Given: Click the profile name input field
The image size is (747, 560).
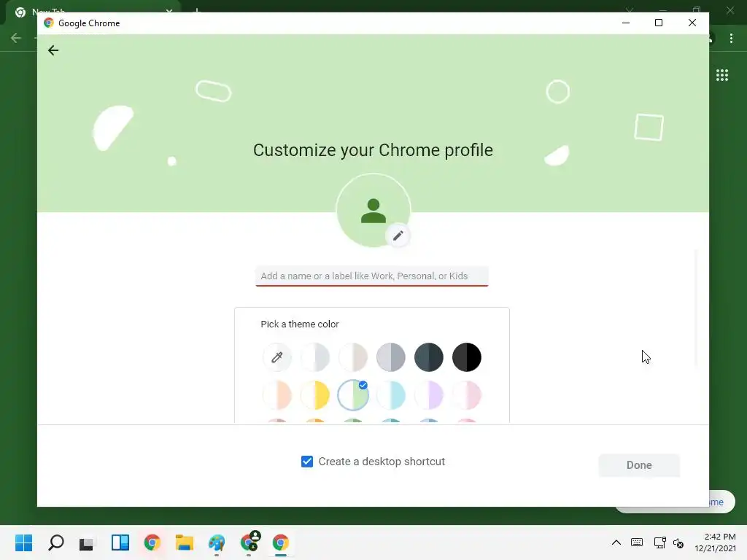Looking at the screenshot, I should pyautogui.click(x=371, y=276).
